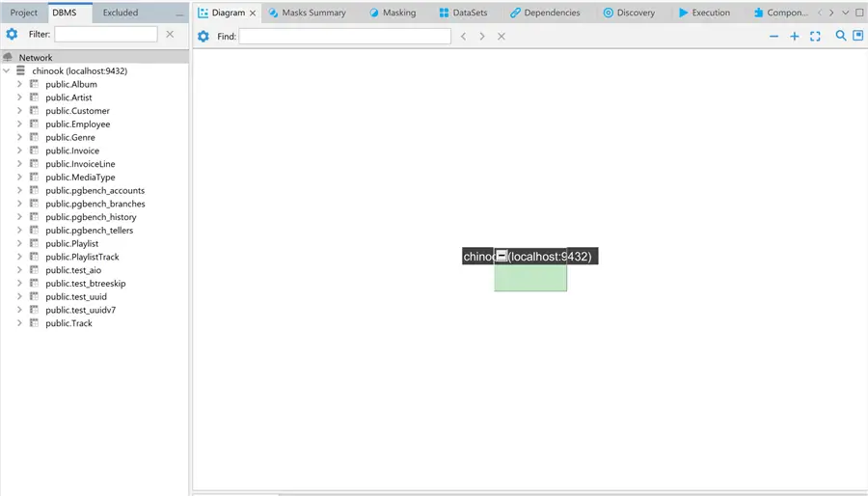Switch to the Excluded tab
The width and height of the screenshot is (868, 496).
(121, 13)
